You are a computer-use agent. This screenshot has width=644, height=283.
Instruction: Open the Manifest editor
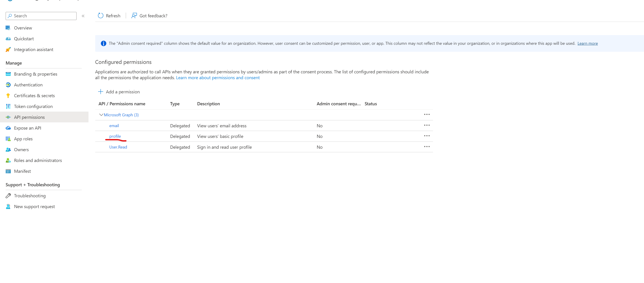click(23, 171)
